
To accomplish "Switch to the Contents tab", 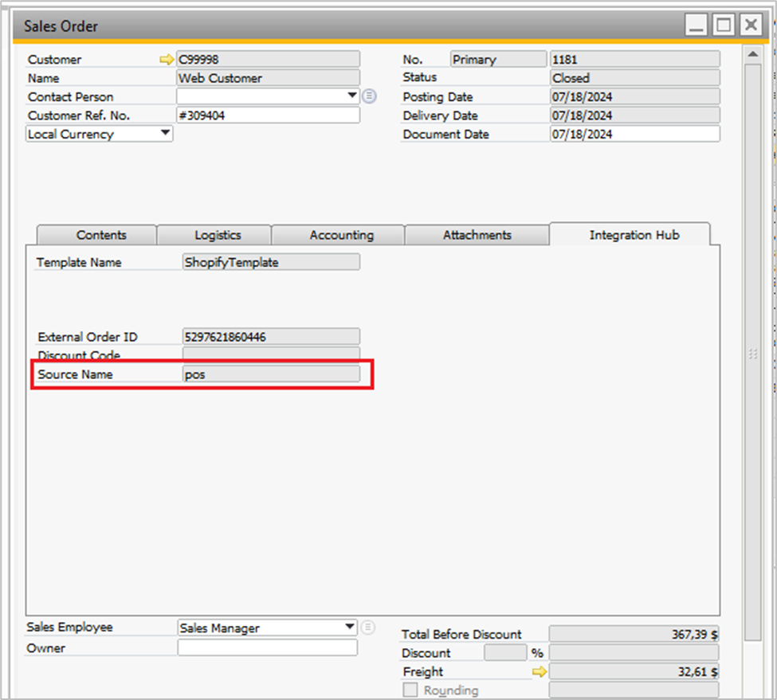I will (x=101, y=235).
